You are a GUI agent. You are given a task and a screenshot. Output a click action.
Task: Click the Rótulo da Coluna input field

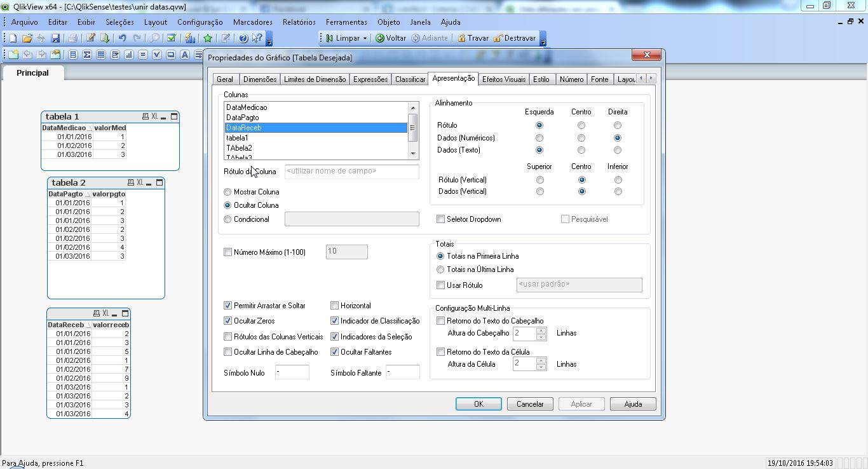tap(352, 171)
